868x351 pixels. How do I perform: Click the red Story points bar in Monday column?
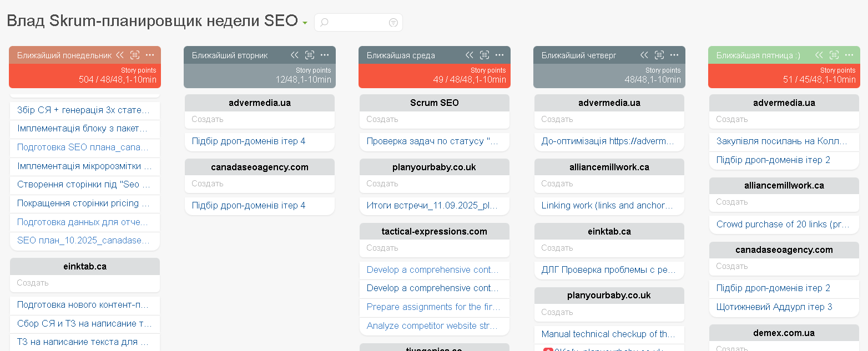(x=85, y=76)
